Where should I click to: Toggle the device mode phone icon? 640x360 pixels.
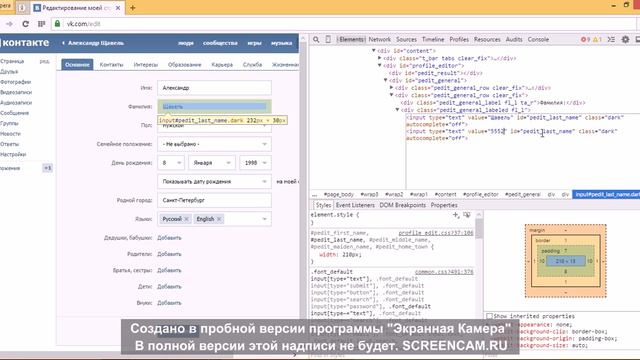point(328,40)
